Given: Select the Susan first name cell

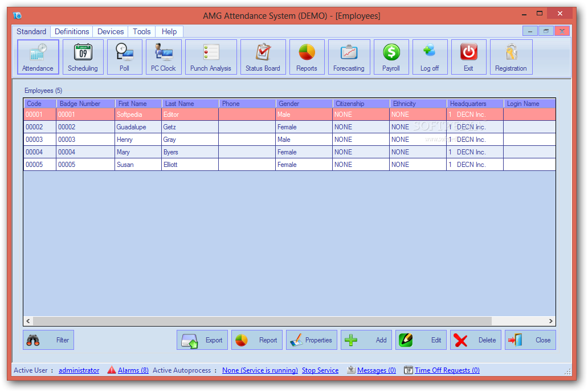Looking at the screenshot, I should (138, 164).
